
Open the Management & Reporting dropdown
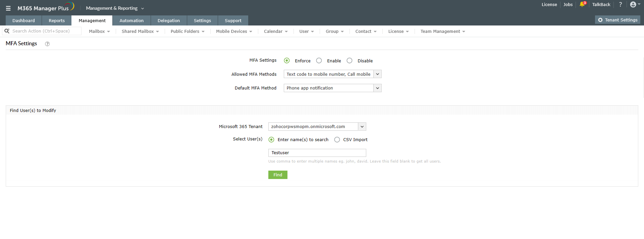115,8
